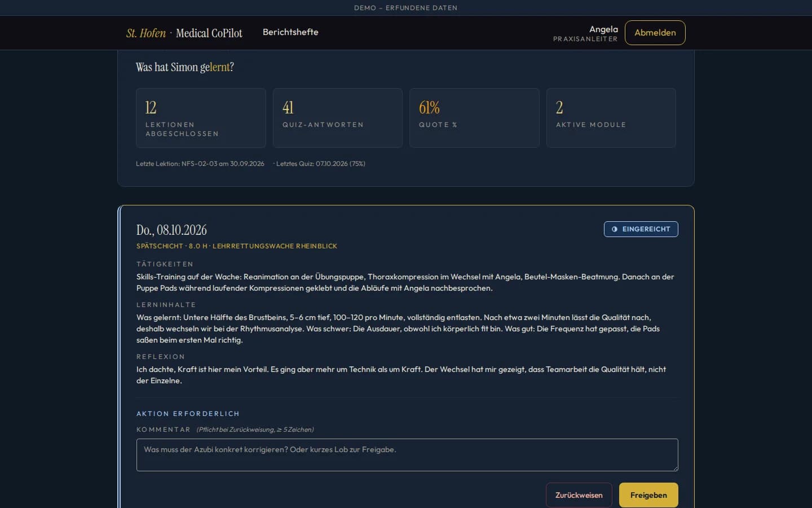Select the 61% Quote card
This screenshot has width=812, height=508.
tap(474, 118)
